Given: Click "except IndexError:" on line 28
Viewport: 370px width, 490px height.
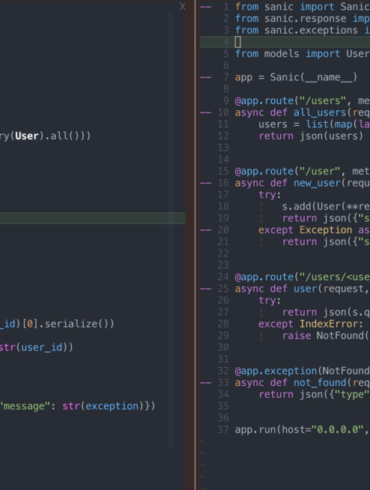Looking at the screenshot, I should 311,324.
